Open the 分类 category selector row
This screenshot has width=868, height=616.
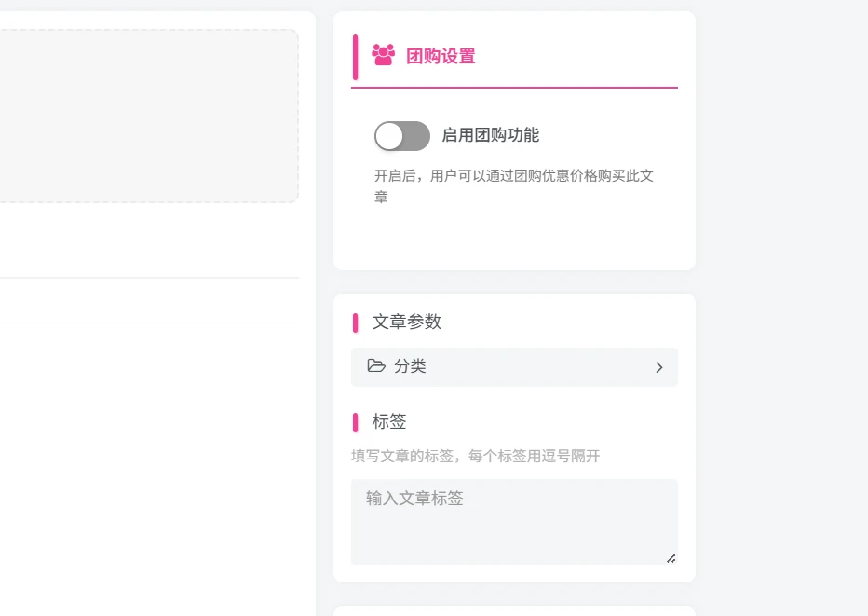pyautogui.click(x=514, y=367)
